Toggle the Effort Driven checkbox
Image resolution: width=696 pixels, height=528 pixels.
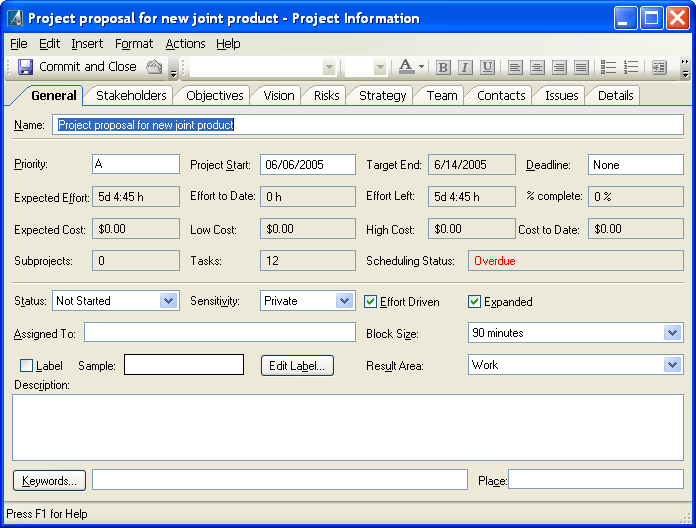click(x=371, y=301)
